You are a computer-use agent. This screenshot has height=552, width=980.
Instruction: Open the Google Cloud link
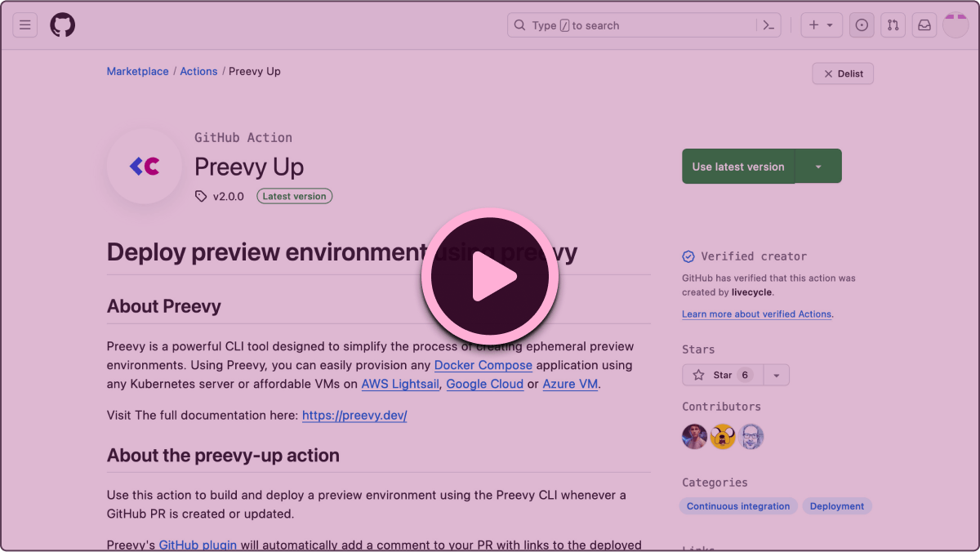(485, 384)
